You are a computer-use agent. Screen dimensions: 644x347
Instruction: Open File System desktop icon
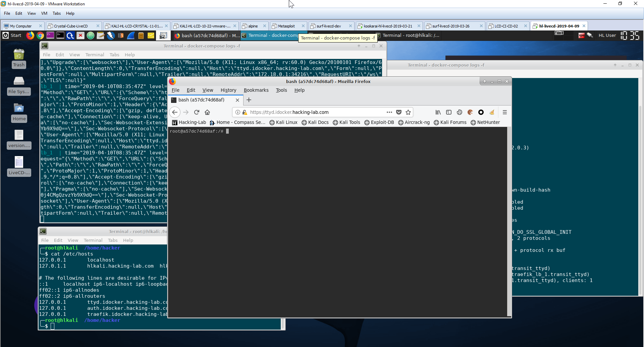pos(19,85)
